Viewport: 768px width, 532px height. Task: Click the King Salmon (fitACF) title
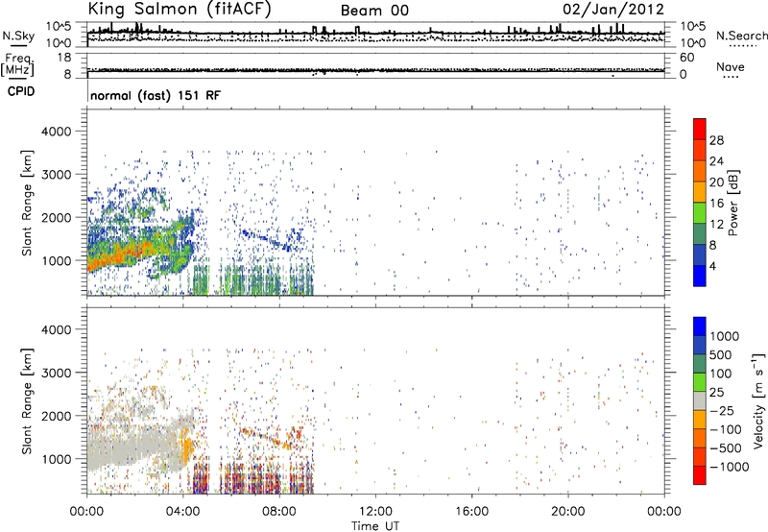[180, 10]
